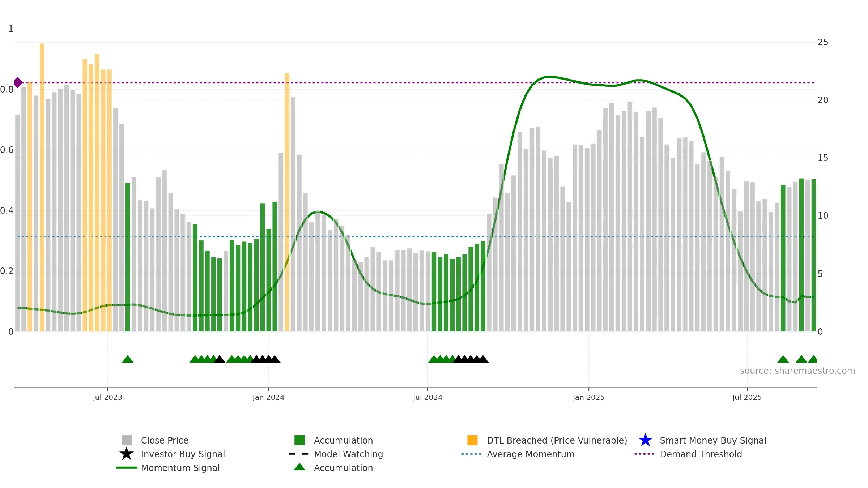Click the Jan 2024 axis label
The height and width of the screenshot is (488, 868).
268,398
